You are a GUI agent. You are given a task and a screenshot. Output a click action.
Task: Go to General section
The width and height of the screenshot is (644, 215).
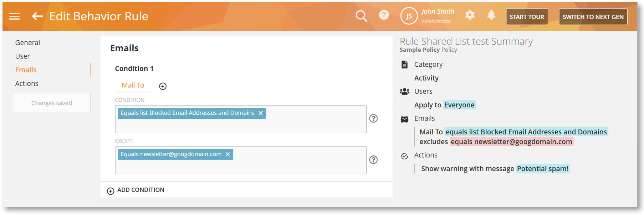[27, 42]
